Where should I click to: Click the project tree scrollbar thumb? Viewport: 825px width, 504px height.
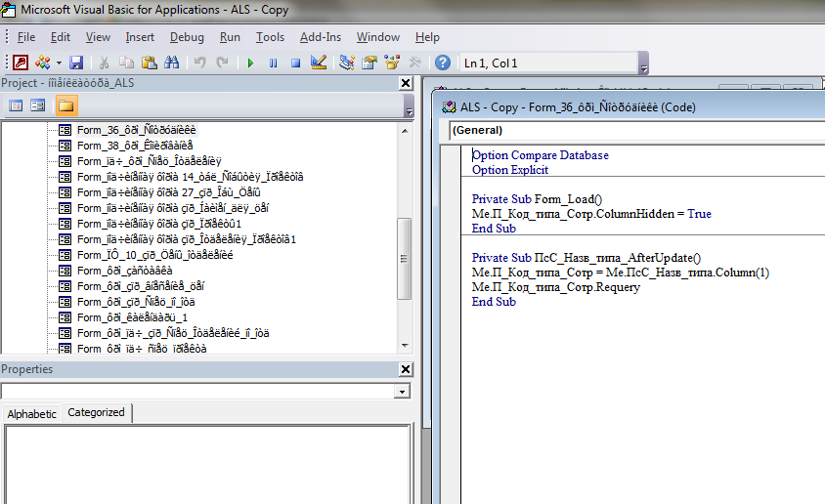pyautogui.click(x=404, y=259)
